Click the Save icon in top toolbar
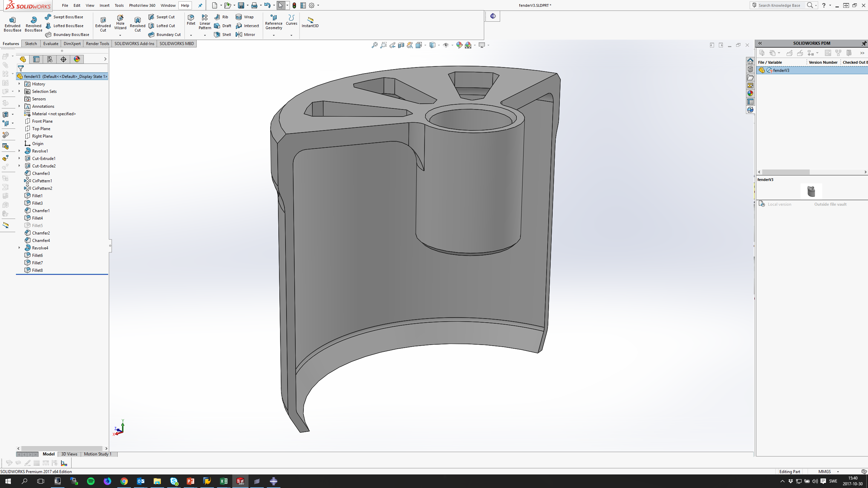This screenshot has height=488, width=868. [241, 5]
